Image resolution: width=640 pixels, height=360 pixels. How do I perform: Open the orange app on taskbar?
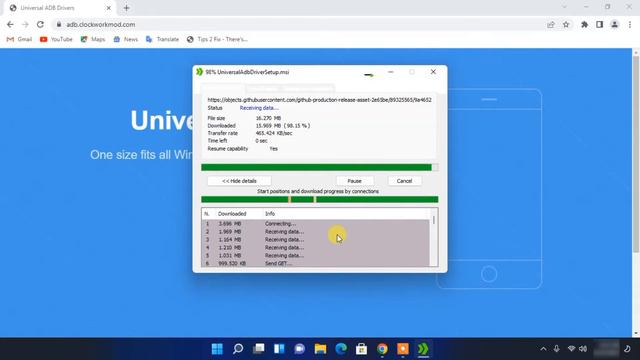pos(403,349)
